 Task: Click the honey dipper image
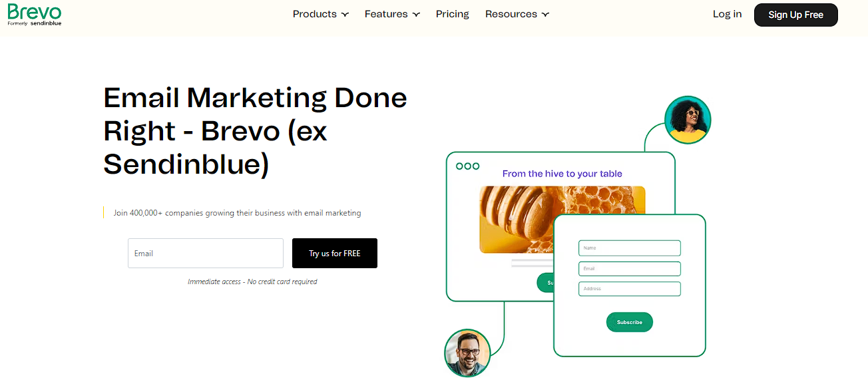(562, 220)
